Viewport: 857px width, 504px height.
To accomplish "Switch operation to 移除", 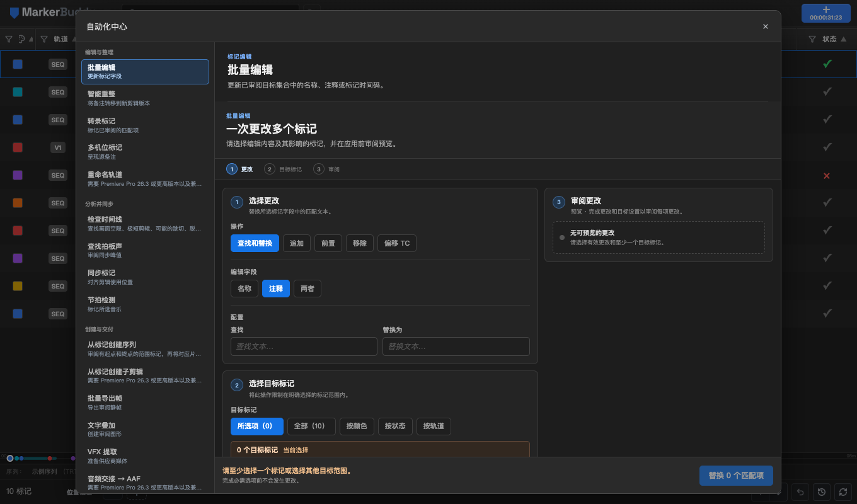I will 360,243.
